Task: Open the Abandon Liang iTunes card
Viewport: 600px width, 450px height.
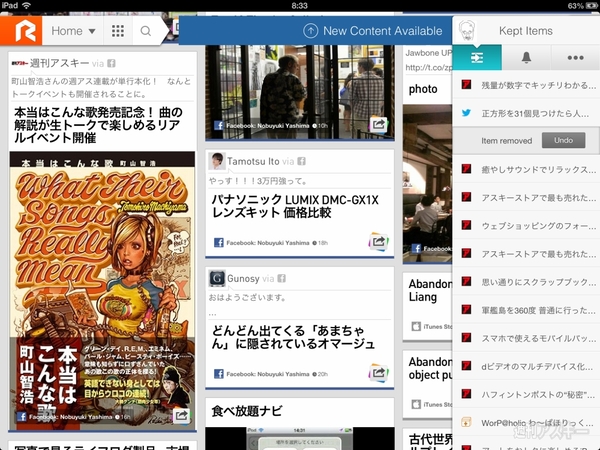Action: point(427,306)
